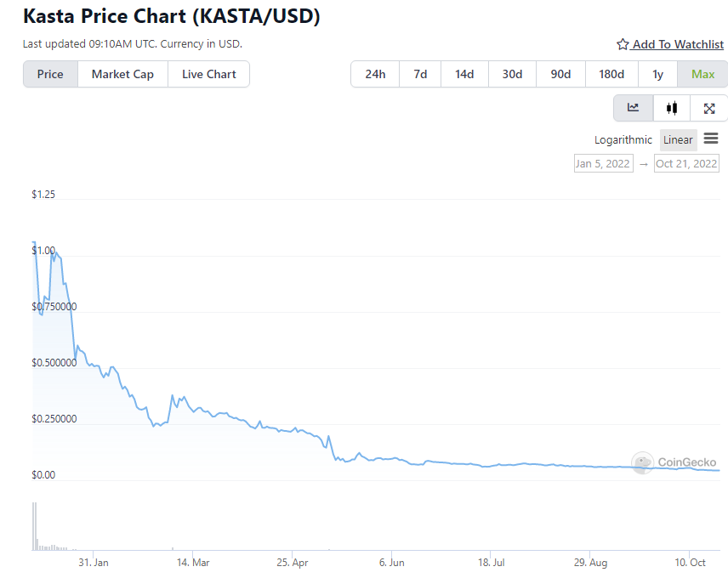This screenshot has height=578, width=728.
Task: Select the 14d time range
Action: point(464,74)
